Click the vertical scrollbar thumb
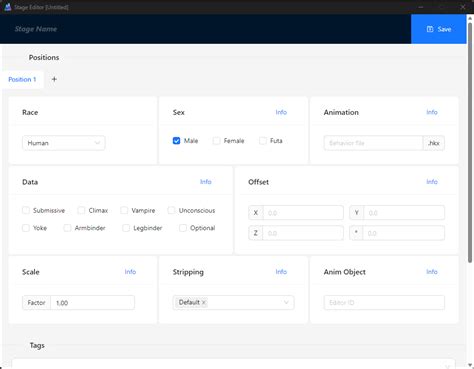 [x=470, y=138]
